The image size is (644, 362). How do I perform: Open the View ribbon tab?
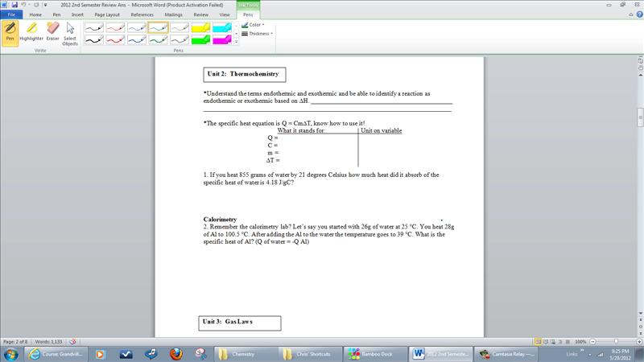225,14
